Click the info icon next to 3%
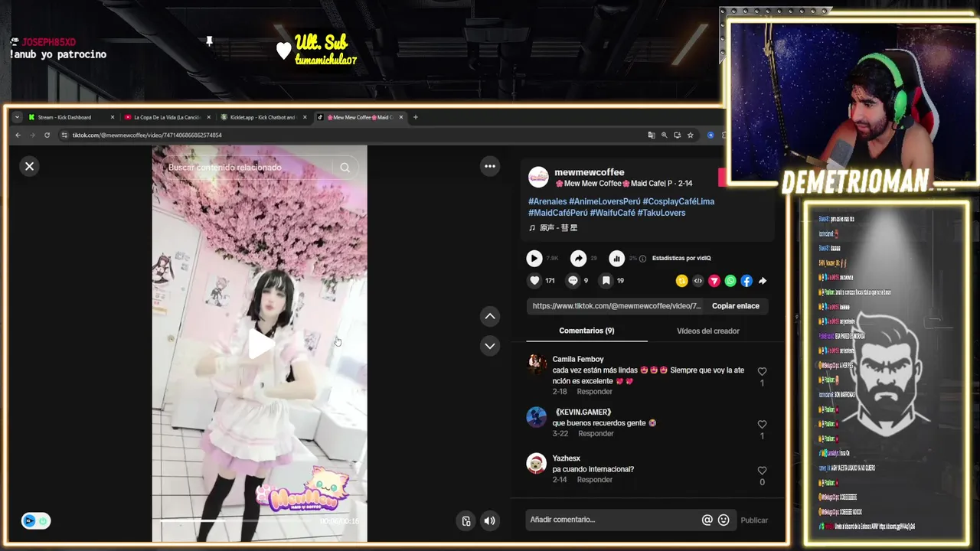Screen dimensions: 980x551 pyautogui.click(x=642, y=259)
